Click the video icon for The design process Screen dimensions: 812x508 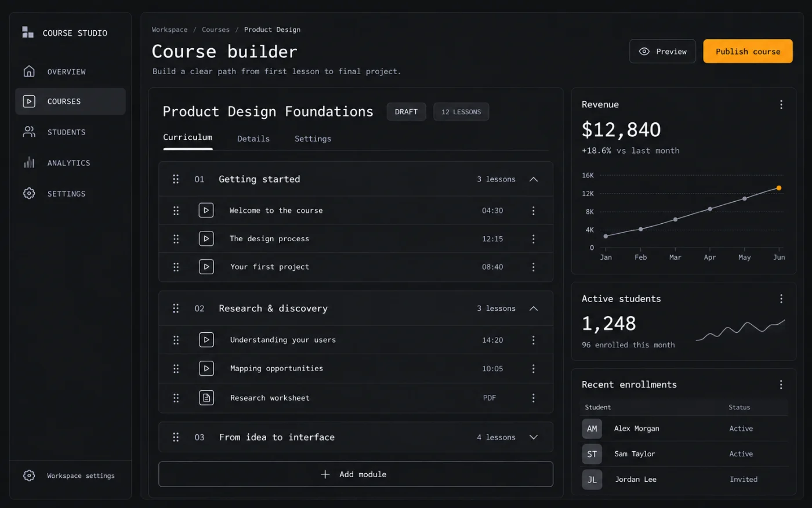[x=206, y=238]
